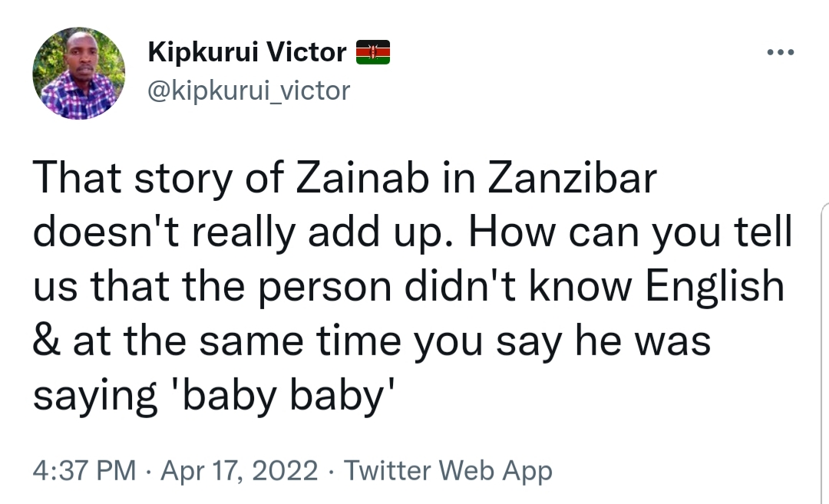The height and width of the screenshot is (504, 829).
Task: Click the quoted 'baby baby' text
Action: click(x=281, y=397)
